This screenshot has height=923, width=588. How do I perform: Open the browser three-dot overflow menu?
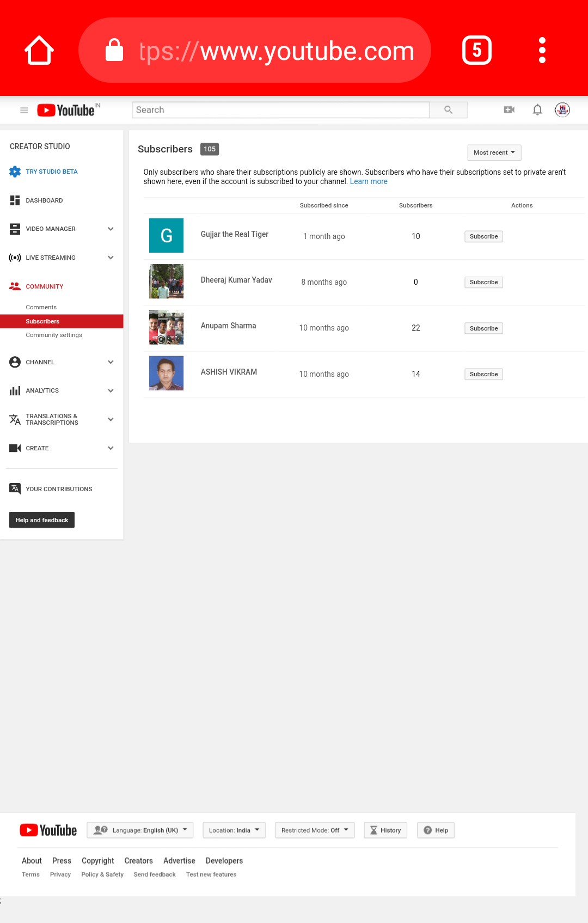tap(542, 50)
